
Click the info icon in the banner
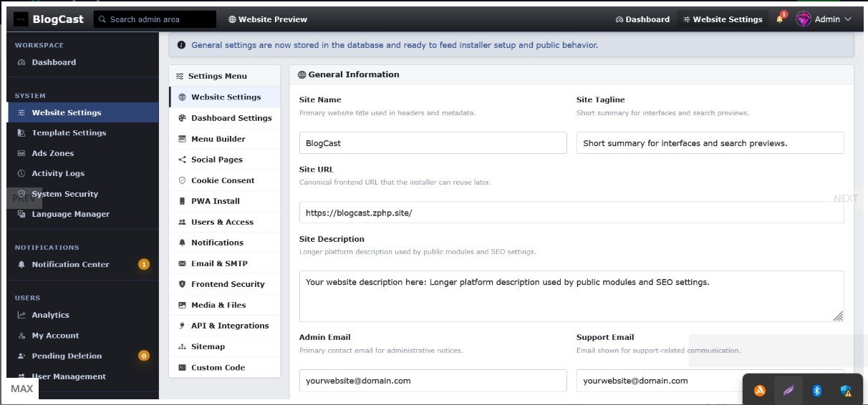181,45
